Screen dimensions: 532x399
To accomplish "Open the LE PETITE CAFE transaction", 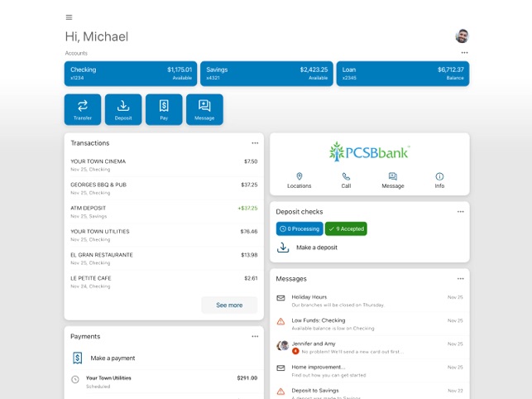I will pyautogui.click(x=164, y=281).
